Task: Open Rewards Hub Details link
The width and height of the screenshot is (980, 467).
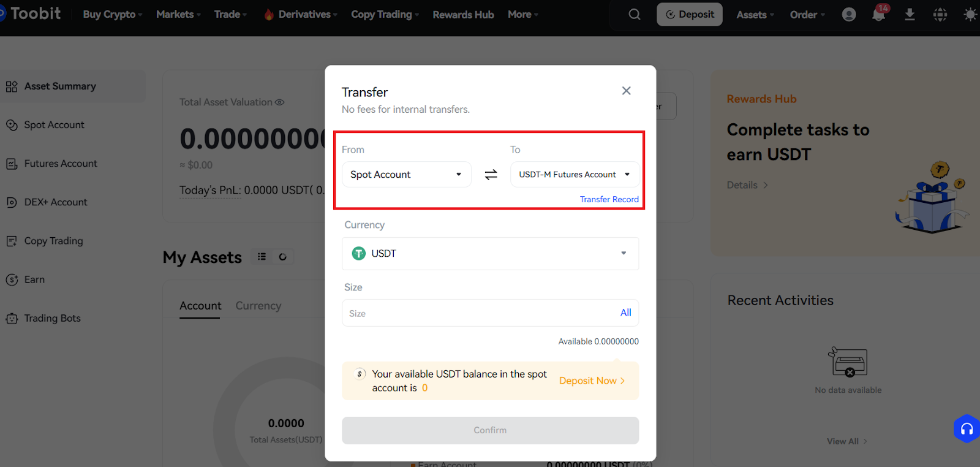Action: point(747,185)
